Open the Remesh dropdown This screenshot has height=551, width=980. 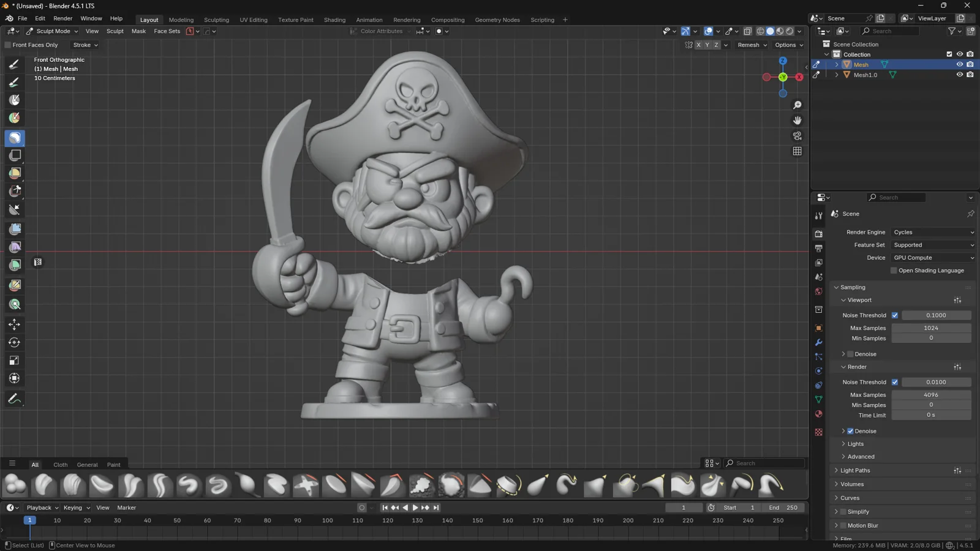(x=752, y=45)
